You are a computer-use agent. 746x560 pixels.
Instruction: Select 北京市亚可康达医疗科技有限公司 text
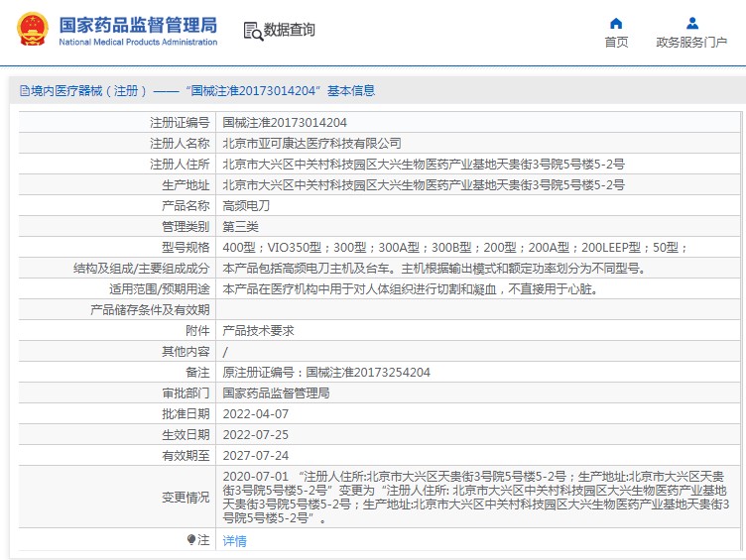(x=312, y=143)
